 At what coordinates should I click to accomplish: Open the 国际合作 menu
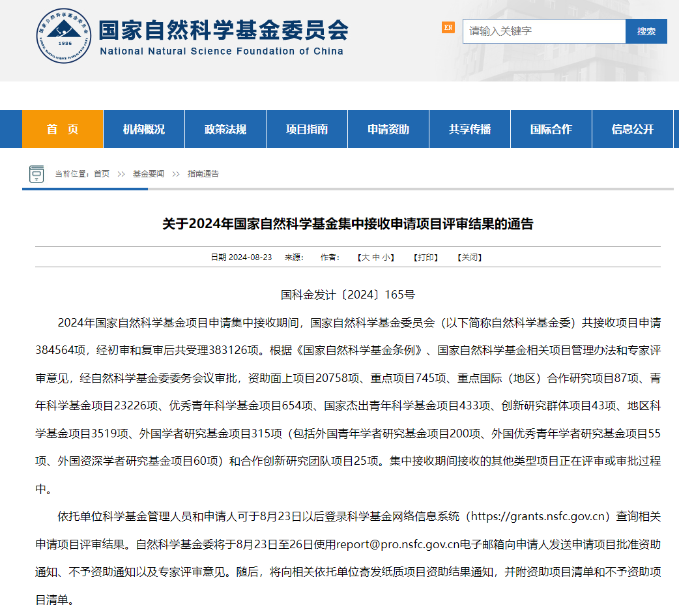click(551, 129)
